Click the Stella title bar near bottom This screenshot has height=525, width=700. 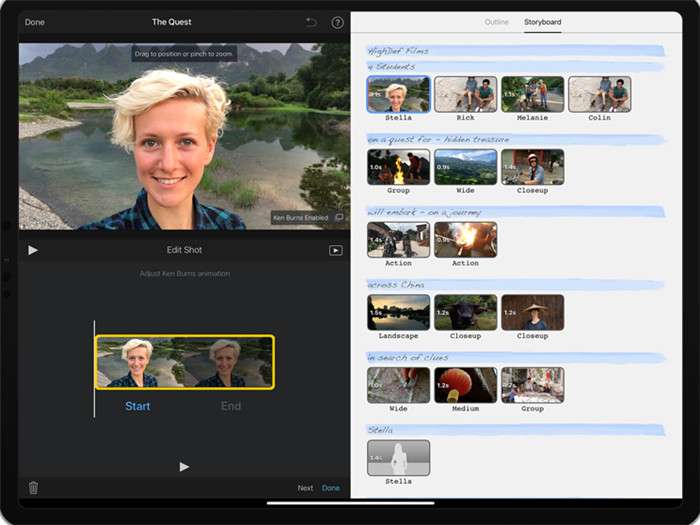(x=516, y=430)
